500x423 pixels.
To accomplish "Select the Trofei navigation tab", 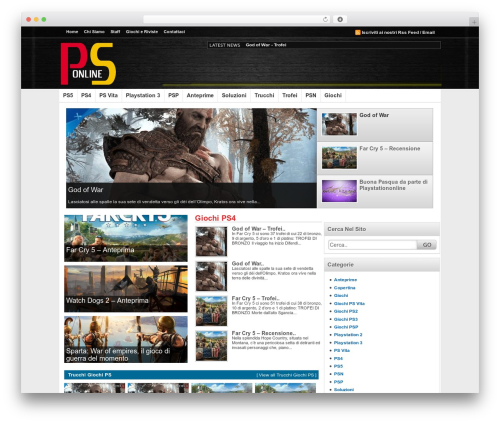I will 290,95.
